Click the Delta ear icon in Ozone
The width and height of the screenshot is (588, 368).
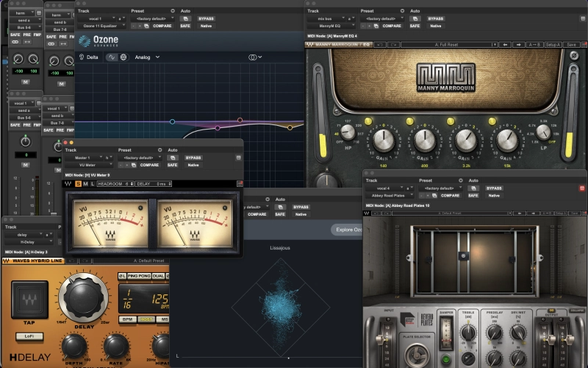[x=82, y=57]
